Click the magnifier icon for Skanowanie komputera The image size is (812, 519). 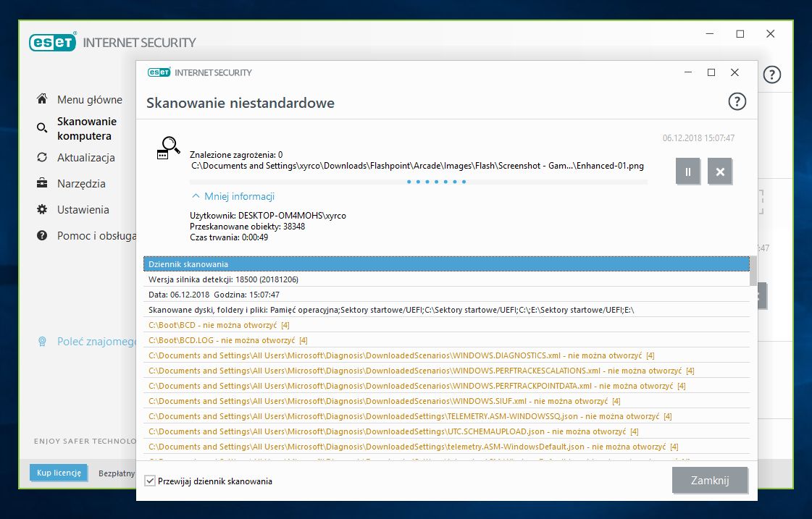pyautogui.click(x=42, y=128)
